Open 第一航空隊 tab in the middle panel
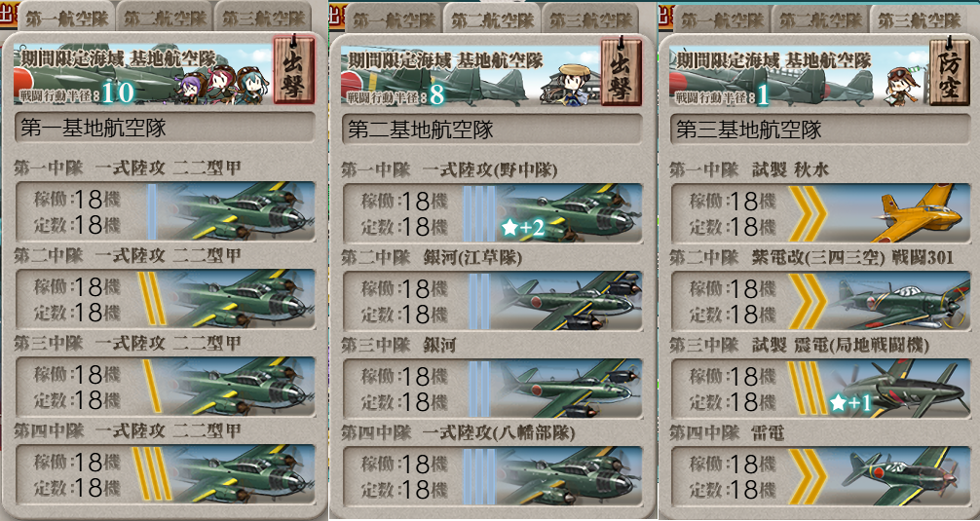The height and width of the screenshot is (521, 980). tap(395, 20)
